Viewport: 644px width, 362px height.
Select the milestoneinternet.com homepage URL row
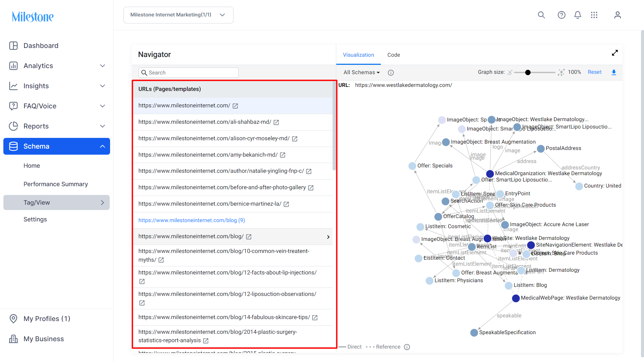click(233, 106)
